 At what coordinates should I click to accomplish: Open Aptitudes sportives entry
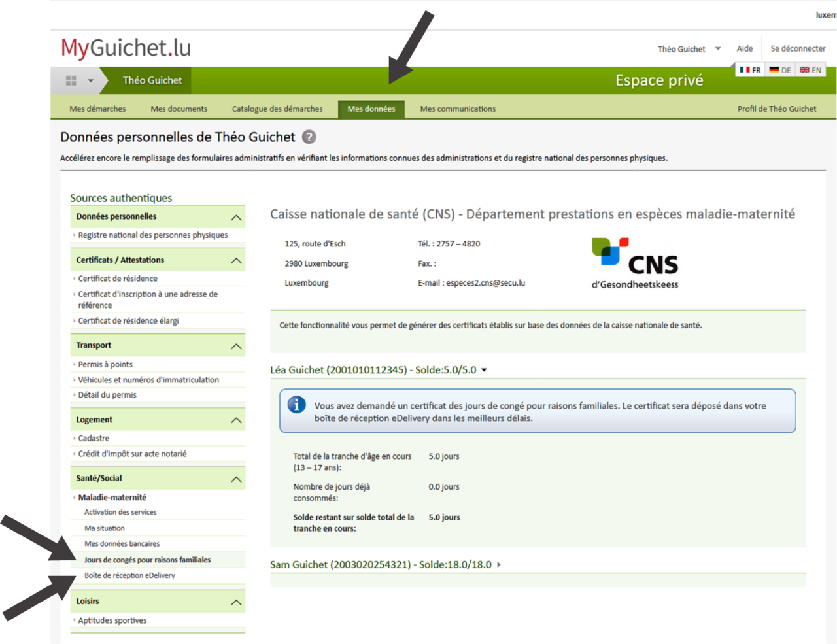point(112,620)
